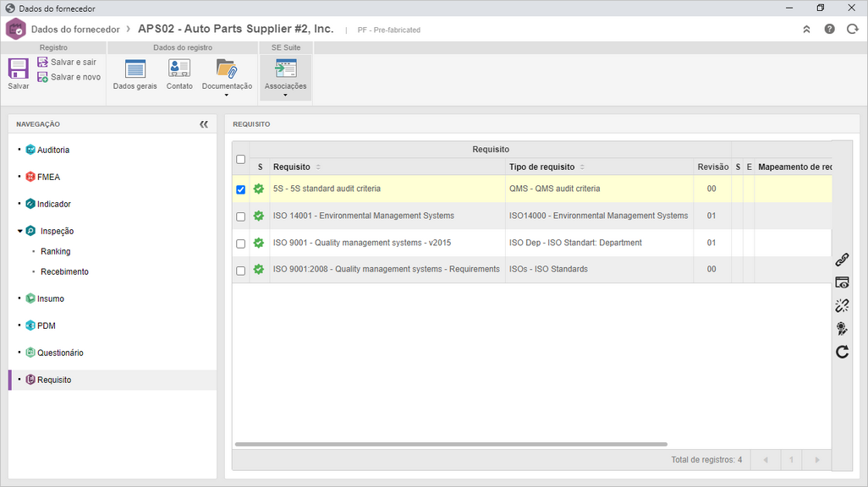
Task: Click page number 1 button
Action: point(792,460)
